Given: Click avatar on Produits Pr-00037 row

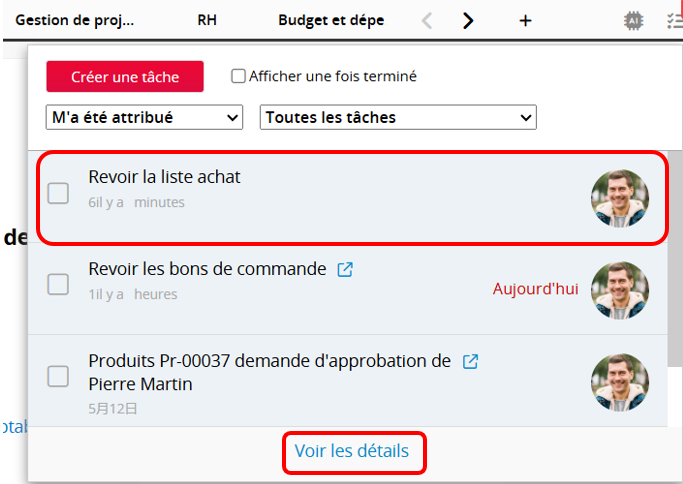Looking at the screenshot, I should pyautogui.click(x=620, y=382).
